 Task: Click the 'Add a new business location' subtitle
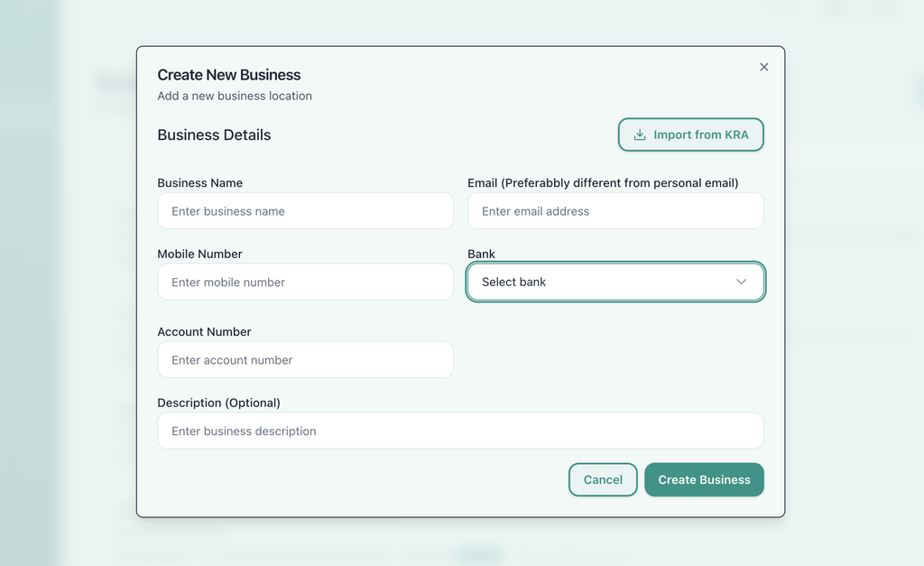[235, 96]
